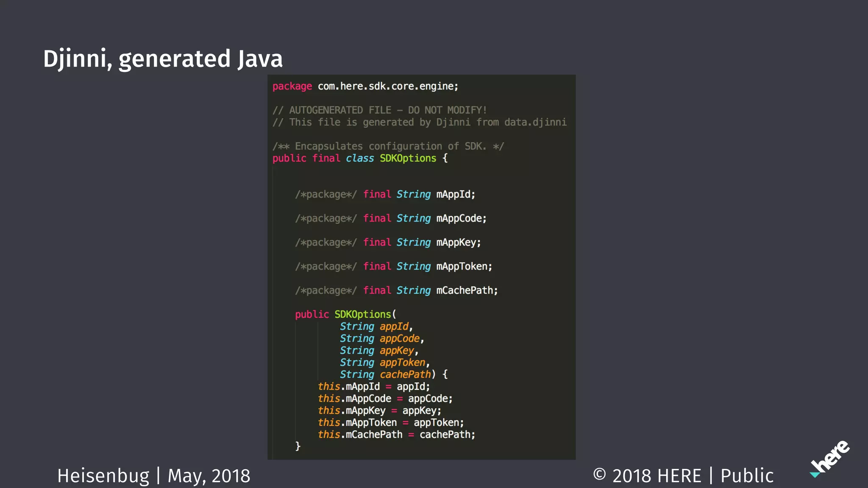
Task: Click the constructor line 'public SDKOptions('
Action: click(x=346, y=315)
